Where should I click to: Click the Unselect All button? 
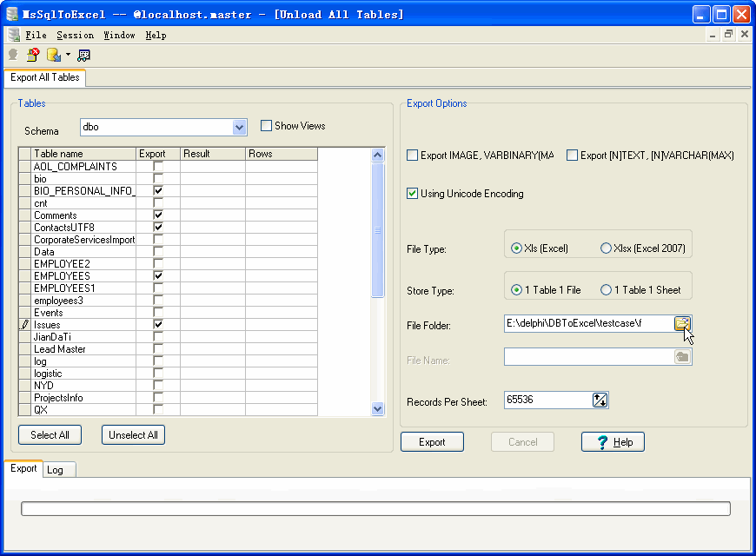tap(133, 435)
